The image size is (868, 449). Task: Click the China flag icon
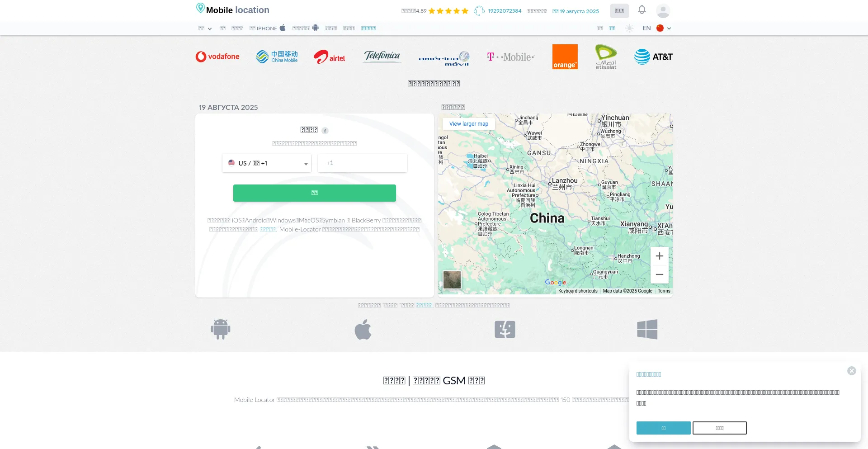tap(660, 28)
